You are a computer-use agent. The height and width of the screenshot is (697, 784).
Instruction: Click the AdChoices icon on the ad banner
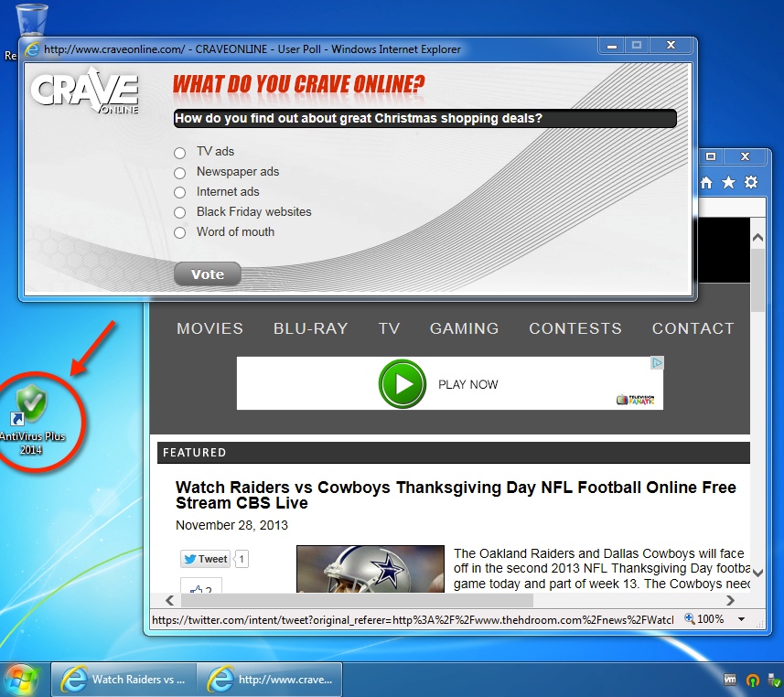[x=657, y=362]
